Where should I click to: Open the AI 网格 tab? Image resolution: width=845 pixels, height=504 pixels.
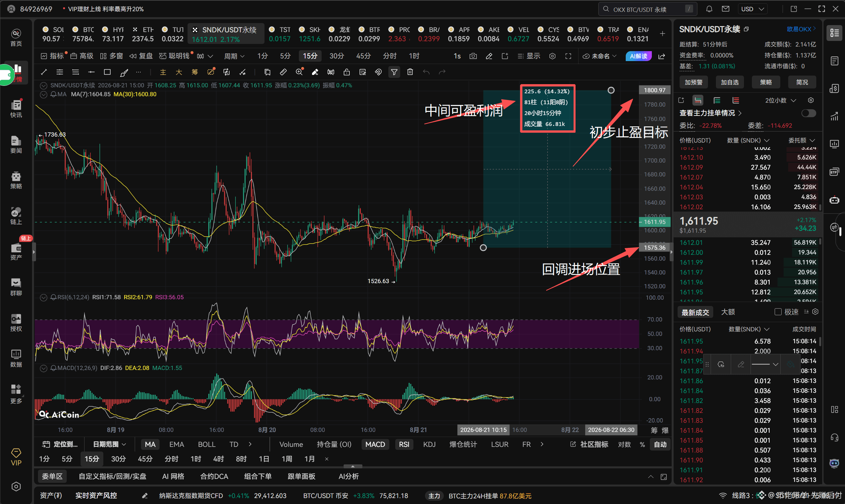click(173, 477)
